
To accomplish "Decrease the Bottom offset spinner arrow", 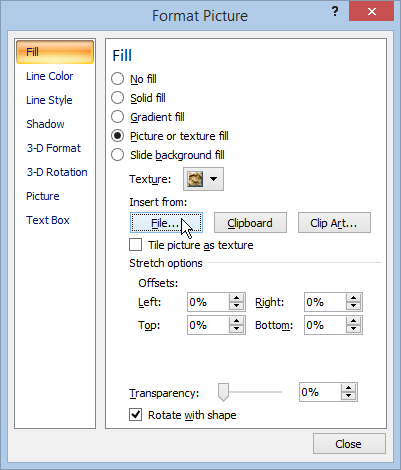I will (353, 329).
